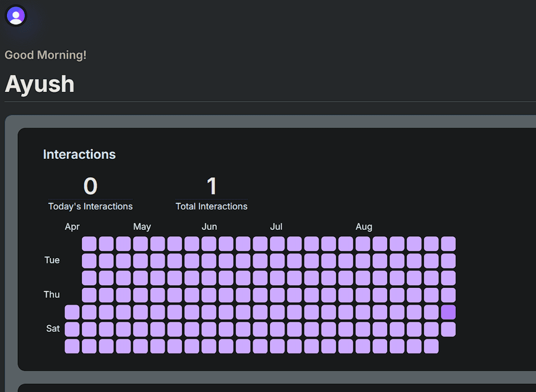Select the Jun month label
This screenshot has width=536, height=392.
point(209,227)
